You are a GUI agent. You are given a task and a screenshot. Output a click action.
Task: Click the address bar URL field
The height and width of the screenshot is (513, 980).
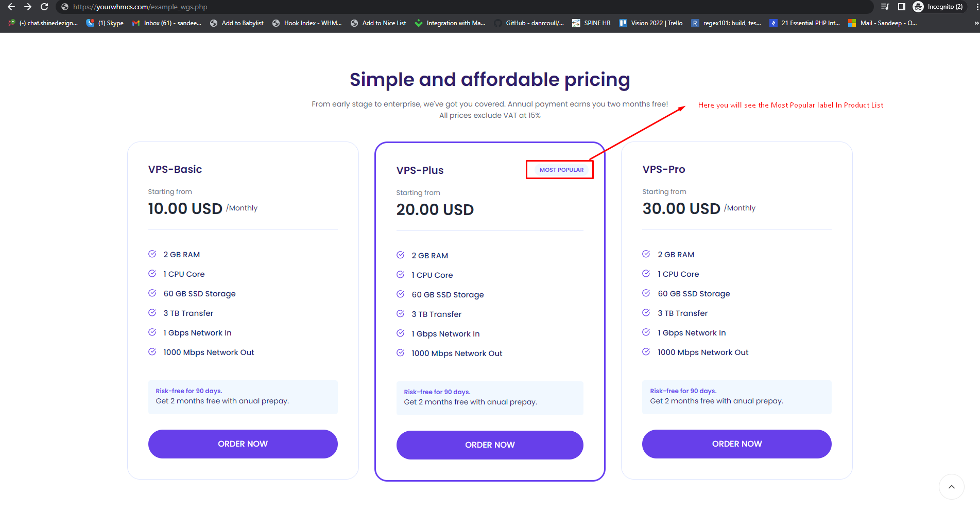[360, 7]
